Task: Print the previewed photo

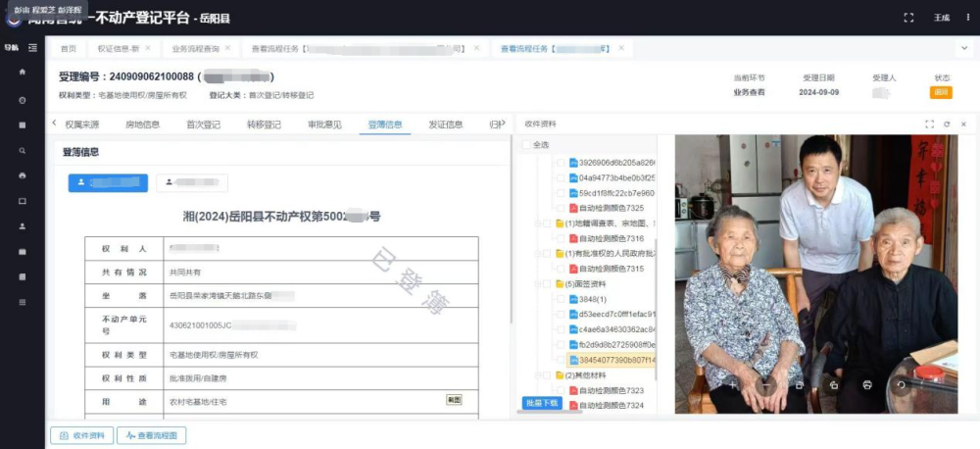Action: point(867,385)
